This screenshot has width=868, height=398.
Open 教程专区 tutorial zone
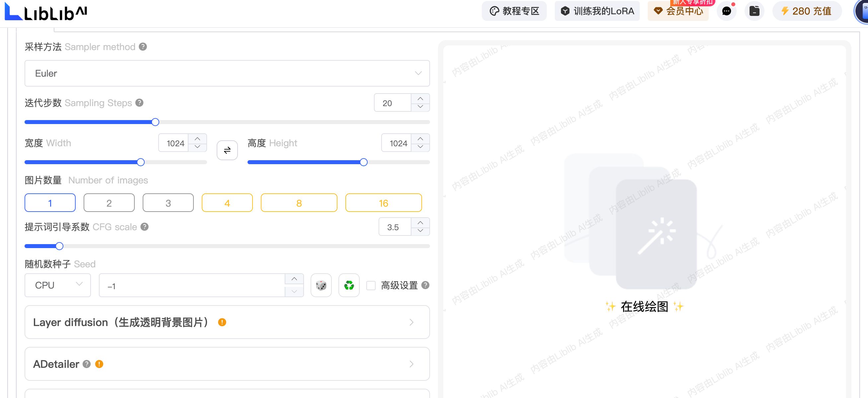tap(514, 11)
